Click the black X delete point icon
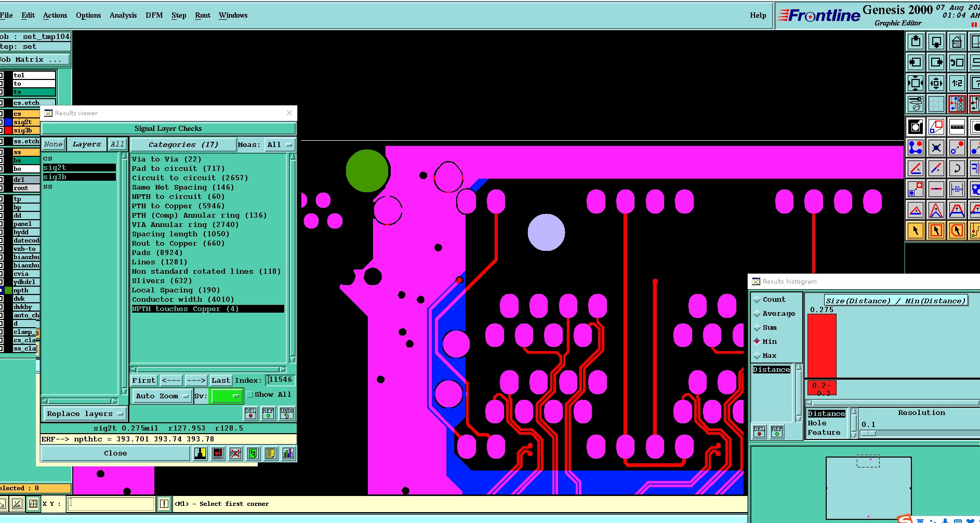Viewport: 980px width, 523px height. (x=936, y=147)
